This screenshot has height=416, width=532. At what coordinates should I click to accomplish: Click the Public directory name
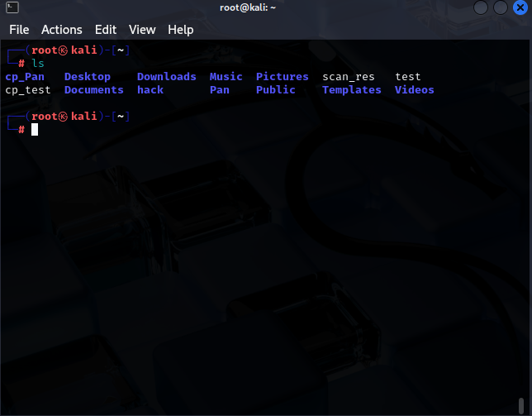(x=276, y=90)
